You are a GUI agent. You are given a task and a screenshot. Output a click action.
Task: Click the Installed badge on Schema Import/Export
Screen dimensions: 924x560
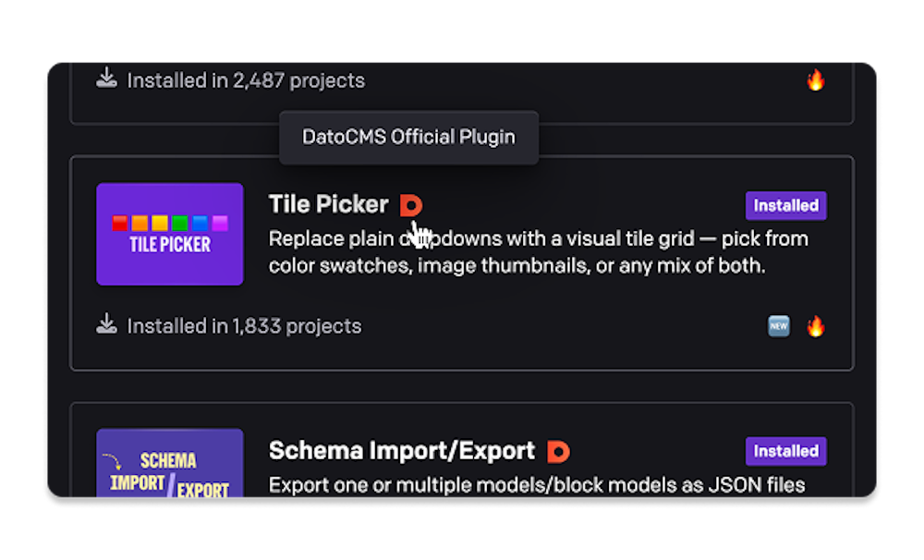786,451
